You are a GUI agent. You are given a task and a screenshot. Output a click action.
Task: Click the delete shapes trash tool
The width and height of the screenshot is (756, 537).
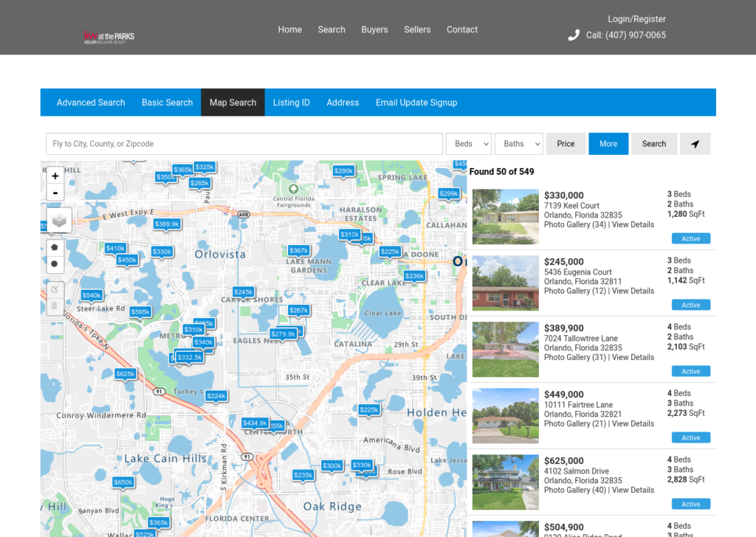(55, 306)
